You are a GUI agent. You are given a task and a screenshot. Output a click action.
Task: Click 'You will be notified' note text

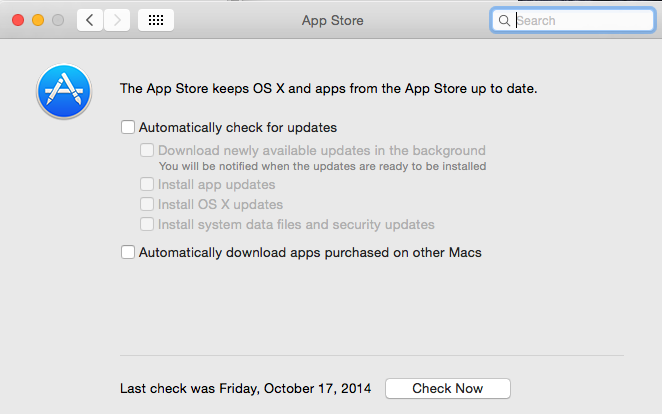[x=323, y=166]
